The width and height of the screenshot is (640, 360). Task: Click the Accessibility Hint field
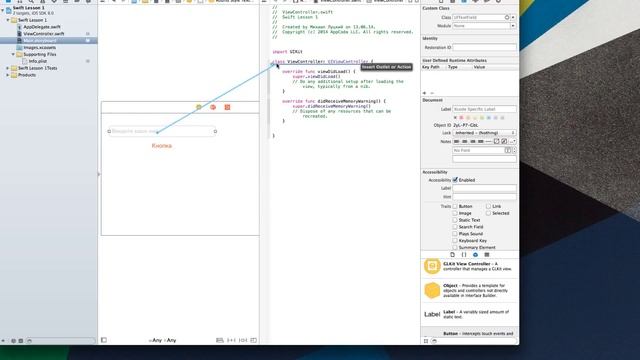tap(484, 197)
